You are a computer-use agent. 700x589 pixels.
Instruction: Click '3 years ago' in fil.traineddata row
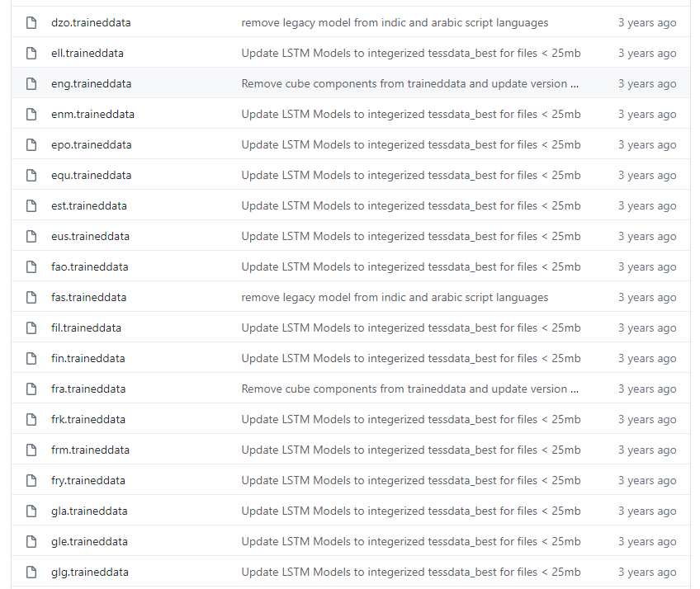click(x=647, y=328)
